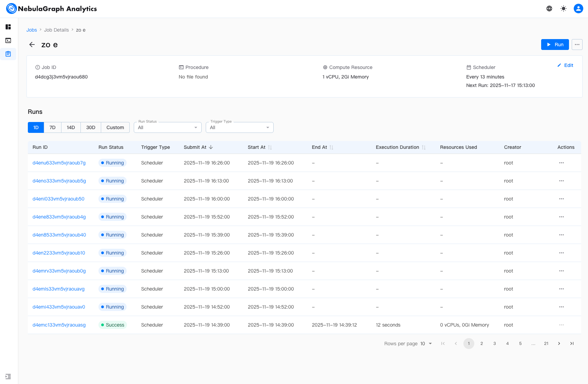Switch to the 7D time range tab
The width and height of the screenshot is (588, 384).
click(x=52, y=127)
